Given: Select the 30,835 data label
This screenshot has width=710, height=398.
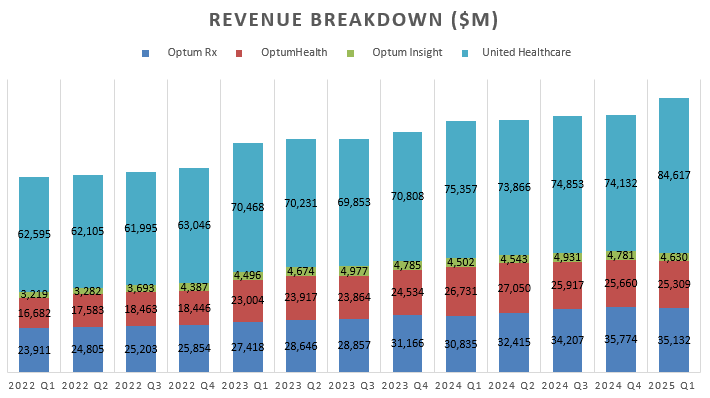Looking at the screenshot, I should [461, 345].
